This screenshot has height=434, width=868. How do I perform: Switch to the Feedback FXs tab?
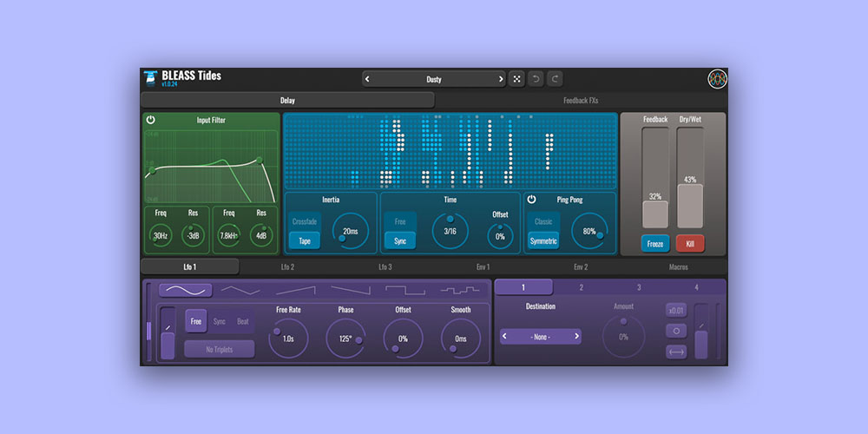pyautogui.click(x=581, y=101)
